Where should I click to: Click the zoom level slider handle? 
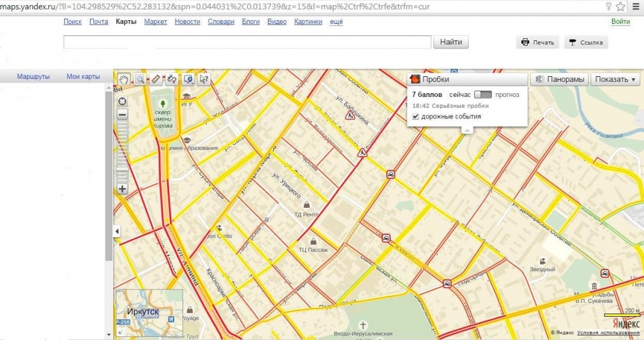122,169
